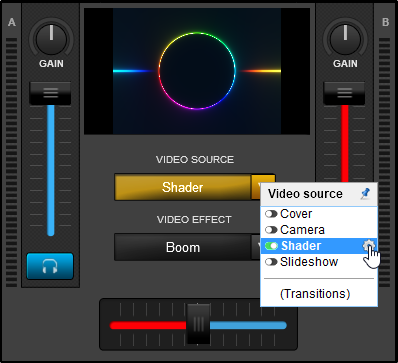The height and width of the screenshot is (363, 398).
Task: Enable the Cover toggle switch
Action: click(x=271, y=214)
